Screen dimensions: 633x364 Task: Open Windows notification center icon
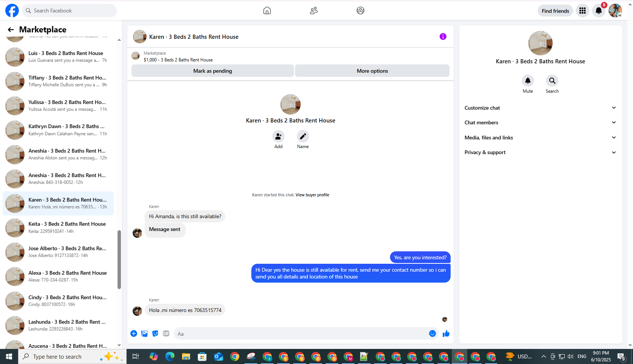pyautogui.click(x=622, y=356)
